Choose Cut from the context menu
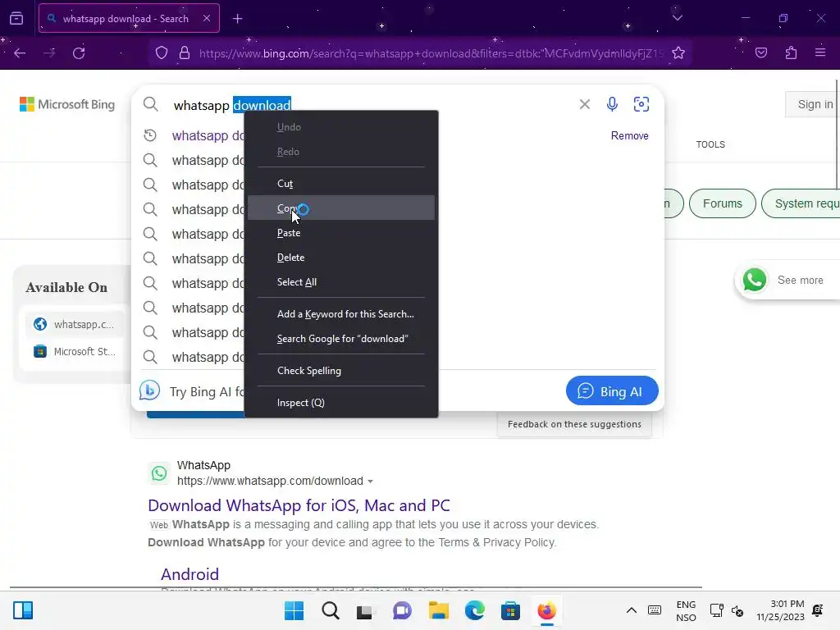 coord(341,184)
